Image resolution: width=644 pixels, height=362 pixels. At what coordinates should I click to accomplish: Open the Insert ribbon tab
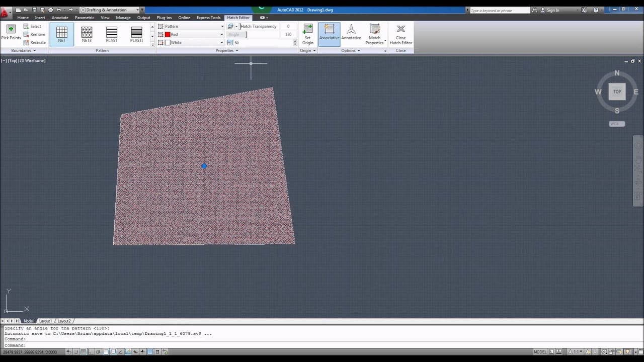[x=40, y=18]
